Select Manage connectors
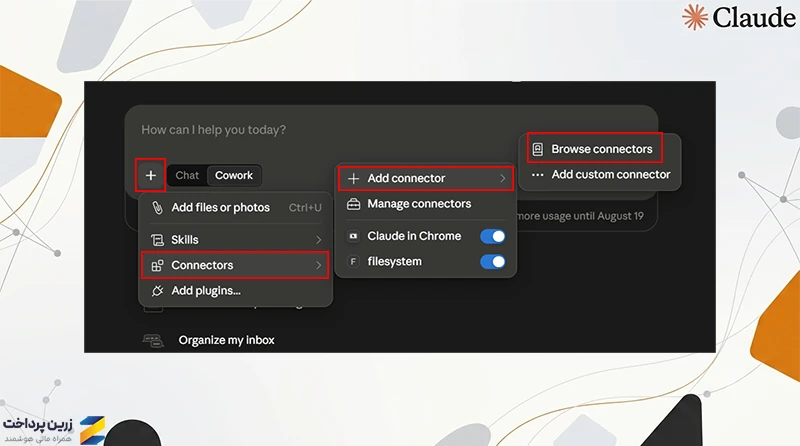800x446 pixels. click(426, 204)
